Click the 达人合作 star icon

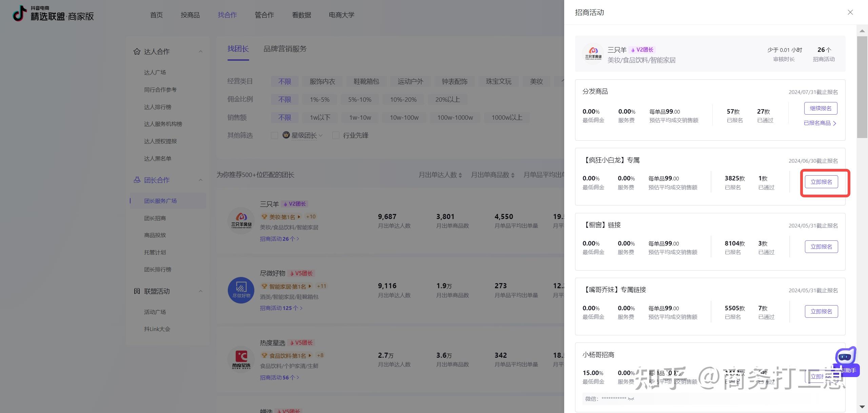click(x=137, y=52)
